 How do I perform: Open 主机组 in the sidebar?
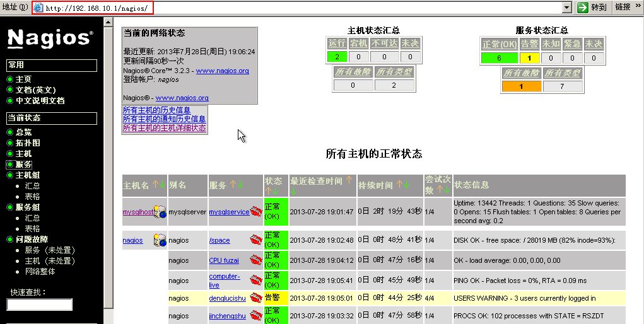[28, 175]
